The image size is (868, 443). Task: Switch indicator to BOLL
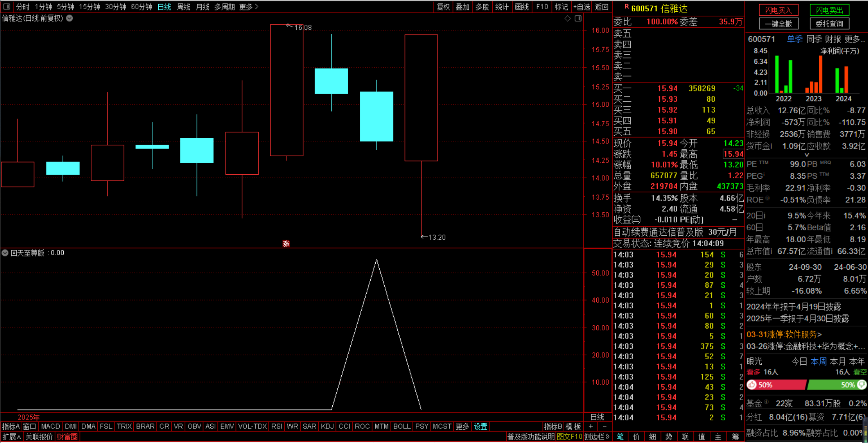[x=402, y=426]
